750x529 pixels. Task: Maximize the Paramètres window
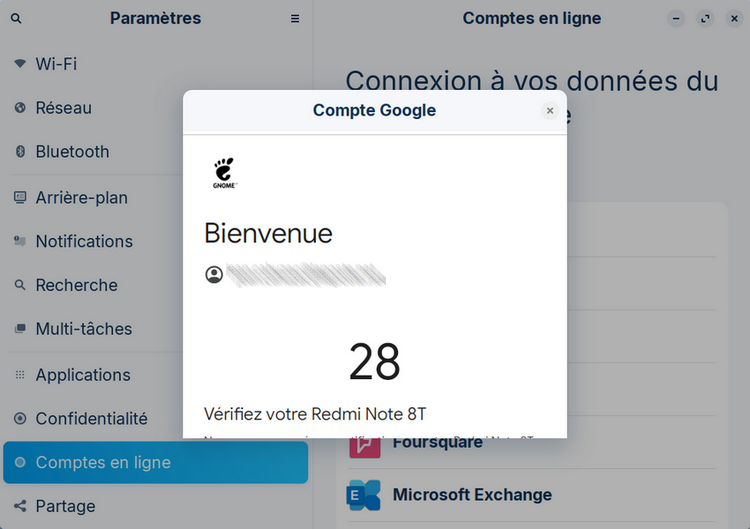(705, 18)
